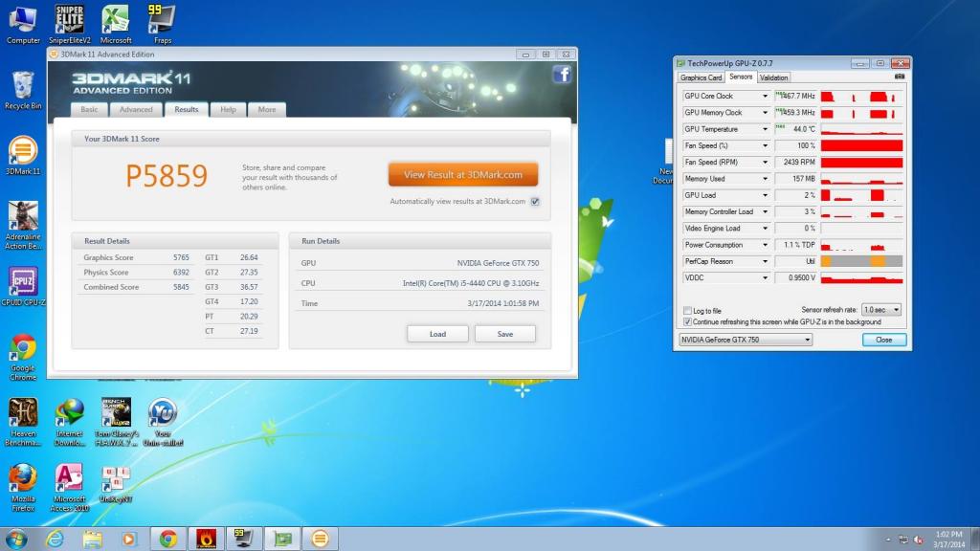Viewport: 980px width, 551px height.
Task: Switch to 3DMark 11 in the taskbar
Action: pyautogui.click(x=320, y=539)
